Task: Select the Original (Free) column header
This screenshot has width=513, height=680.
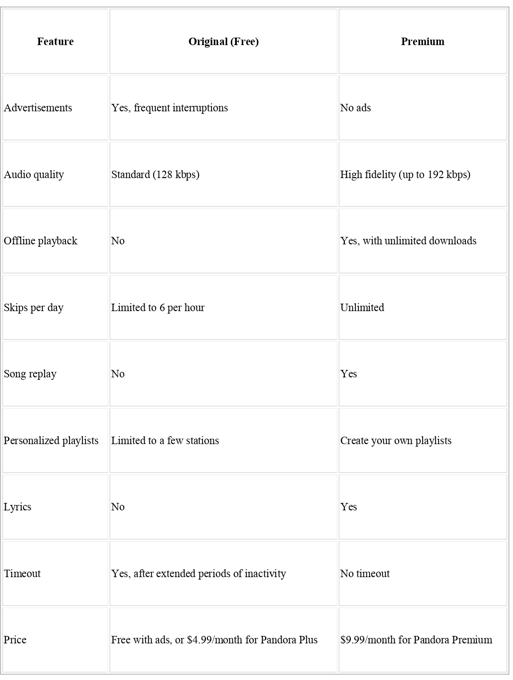Action: pos(223,42)
